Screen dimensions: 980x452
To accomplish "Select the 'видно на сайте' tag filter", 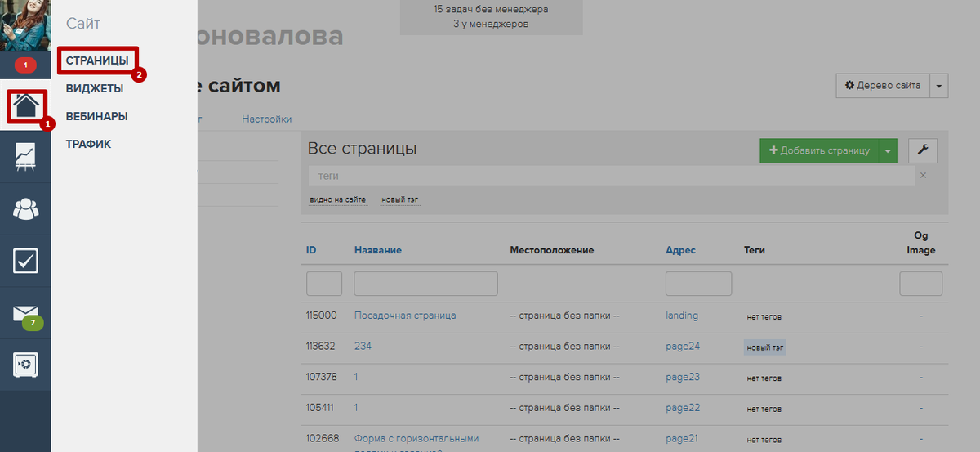I will pos(337,199).
